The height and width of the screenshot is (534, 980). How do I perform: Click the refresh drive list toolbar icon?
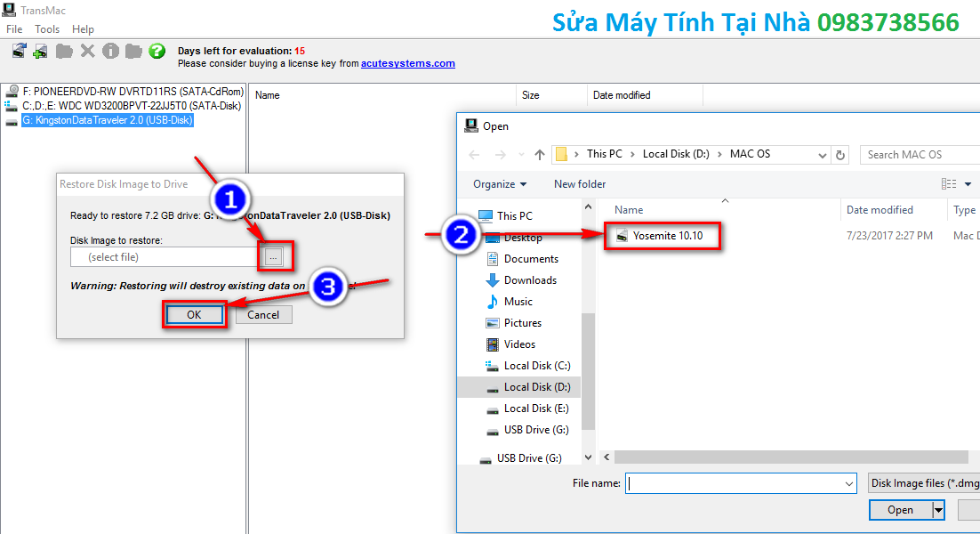click(x=20, y=51)
